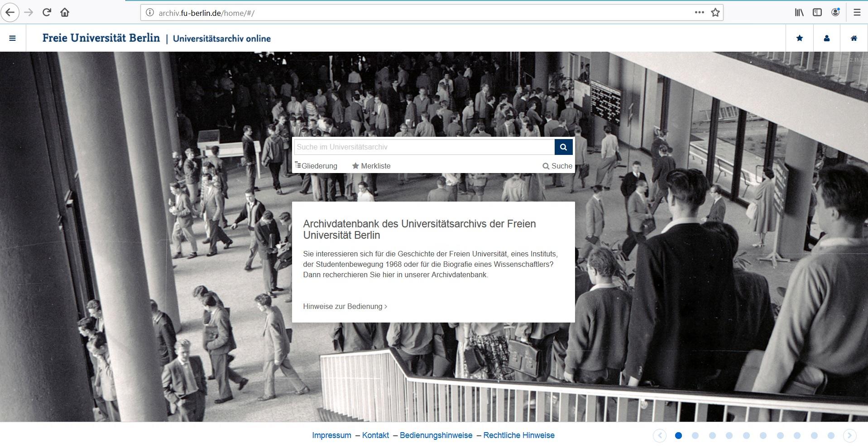Open the page actions three-dots menu

click(699, 12)
